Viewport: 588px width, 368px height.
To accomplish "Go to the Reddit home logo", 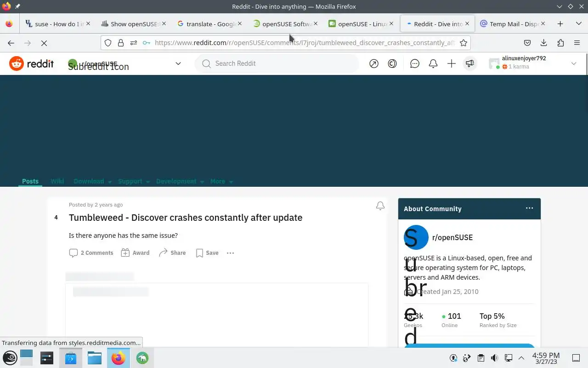I will pos(31,63).
